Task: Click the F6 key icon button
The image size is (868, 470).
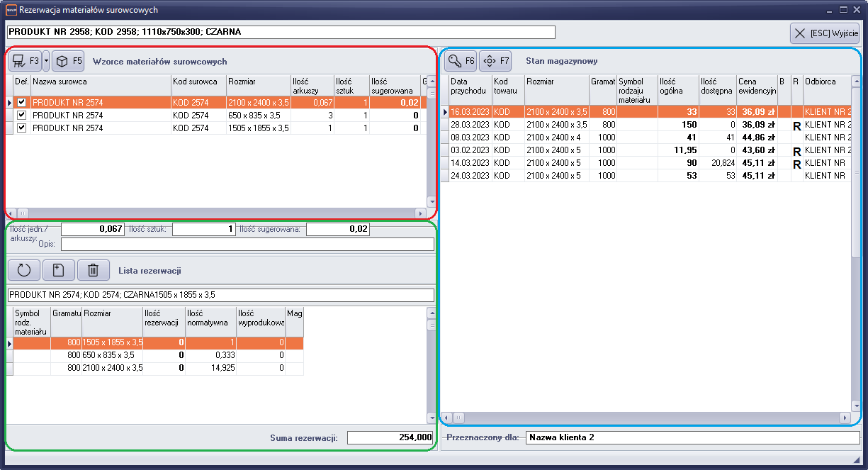Action: (x=461, y=61)
